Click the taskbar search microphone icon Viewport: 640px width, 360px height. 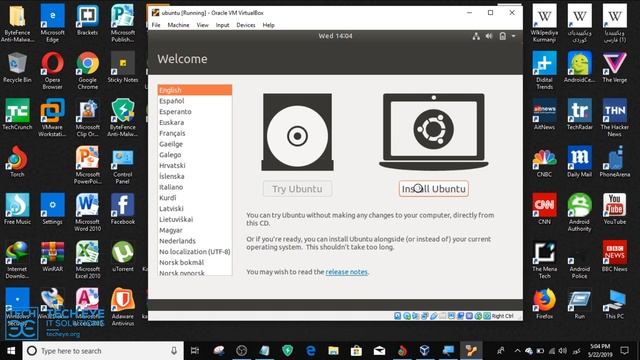[x=174, y=351]
